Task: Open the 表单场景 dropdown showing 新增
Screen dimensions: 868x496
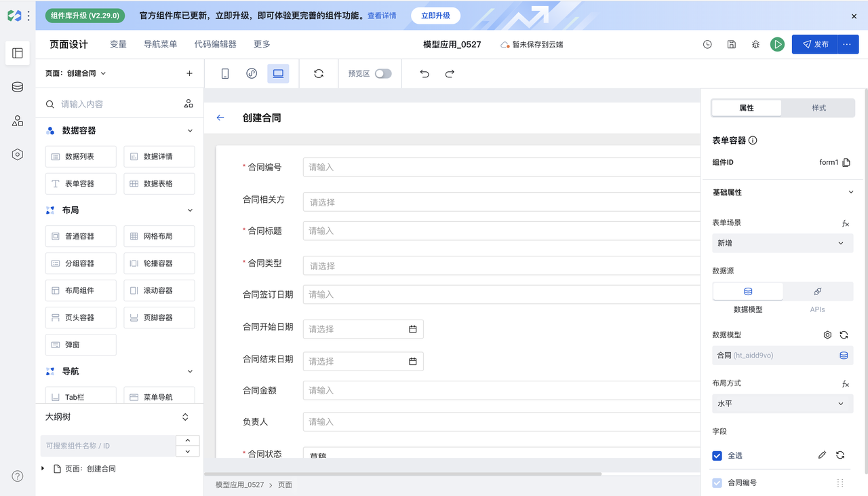Action: (x=783, y=243)
